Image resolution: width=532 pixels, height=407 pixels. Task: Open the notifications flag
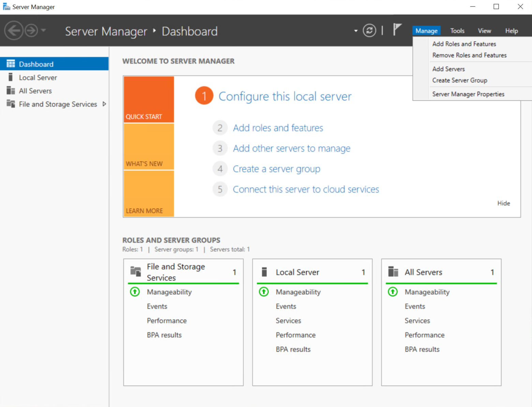(x=397, y=30)
